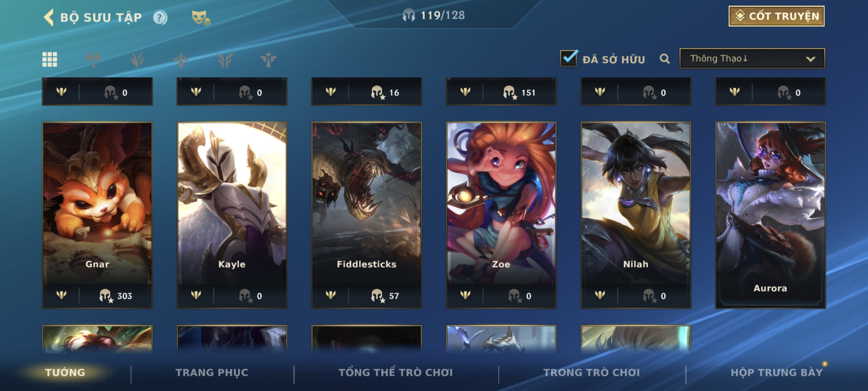The width and height of the screenshot is (868, 391).
Task: Uncheck the Đã Sở Hữu checkbox
Action: tap(569, 58)
